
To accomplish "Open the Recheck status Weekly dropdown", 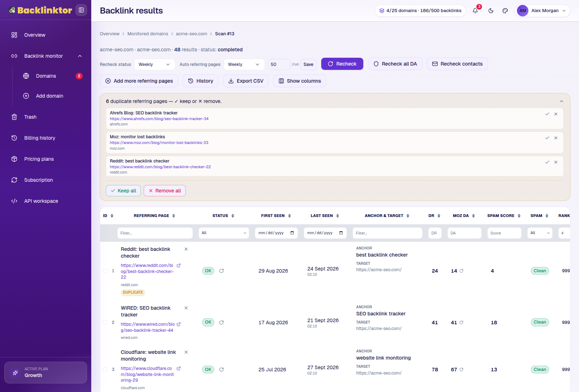I will [x=155, y=65].
